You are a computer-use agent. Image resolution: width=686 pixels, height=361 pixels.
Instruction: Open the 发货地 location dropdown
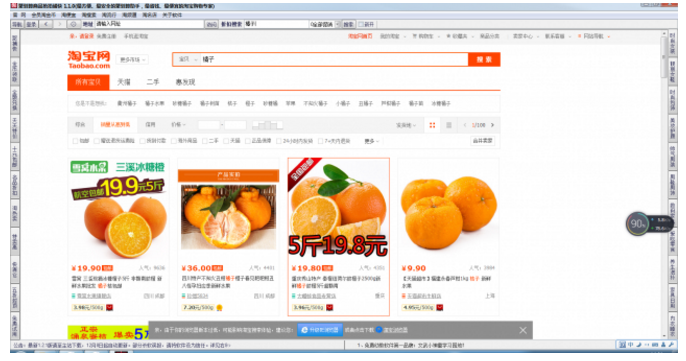pos(406,125)
